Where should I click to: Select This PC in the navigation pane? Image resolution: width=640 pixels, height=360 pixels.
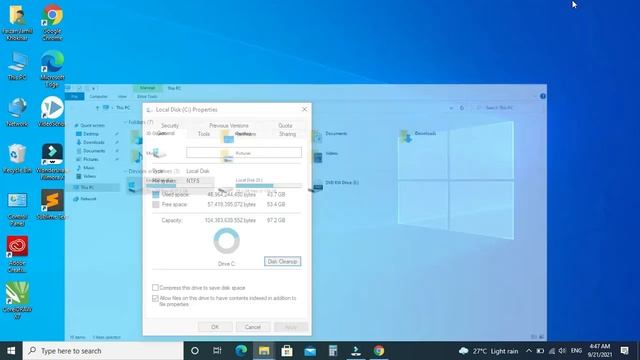point(87,187)
